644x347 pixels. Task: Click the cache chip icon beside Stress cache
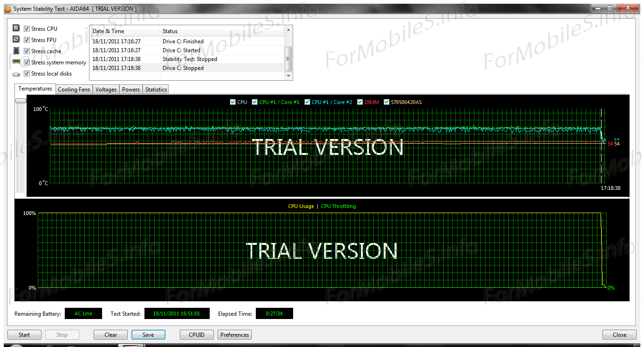point(16,51)
